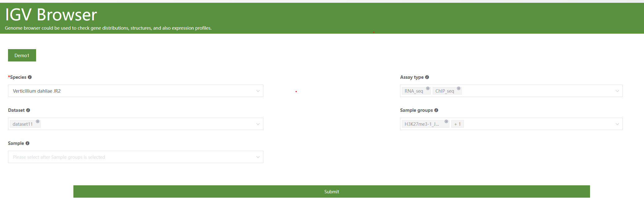Screen dimensions: 644x206
Task: Expand the Sample dropdown arrow
Action: (258, 157)
